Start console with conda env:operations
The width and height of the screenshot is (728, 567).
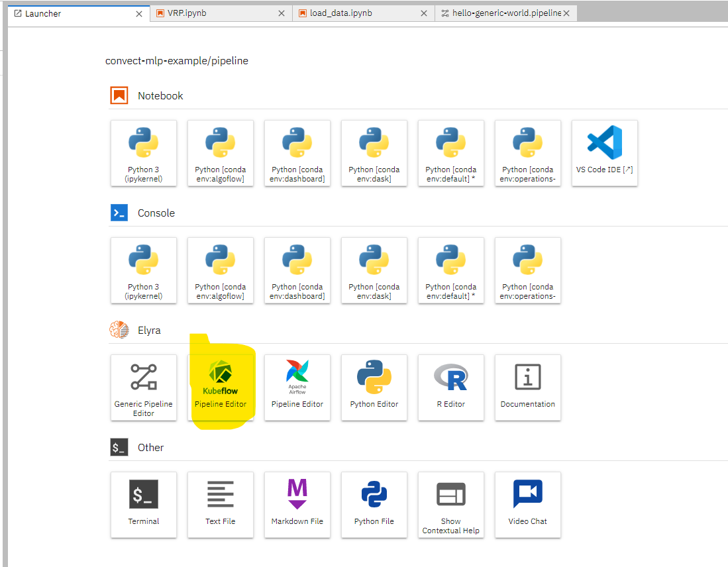coord(528,270)
